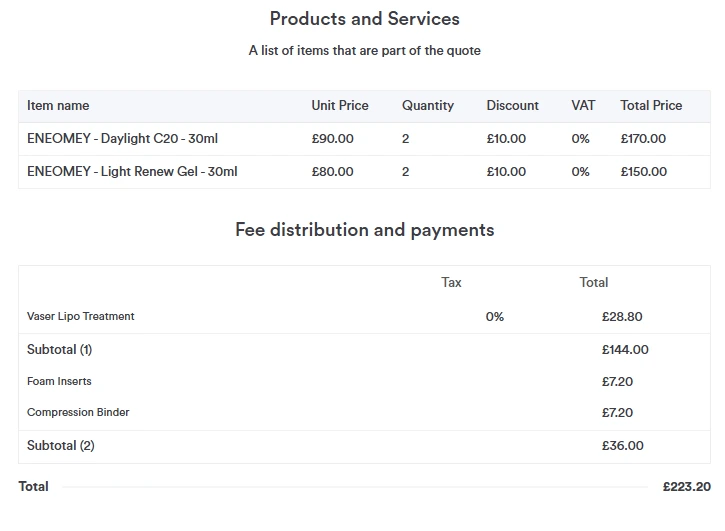725x531 pixels.
Task: Click the Subtotal (2) row label
Action: (x=61, y=446)
